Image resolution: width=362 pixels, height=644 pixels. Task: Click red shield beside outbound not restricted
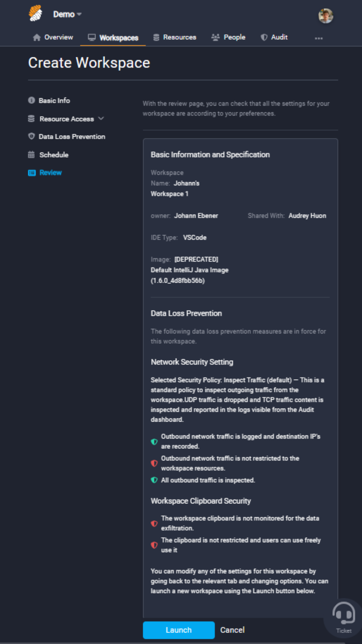tap(154, 463)
